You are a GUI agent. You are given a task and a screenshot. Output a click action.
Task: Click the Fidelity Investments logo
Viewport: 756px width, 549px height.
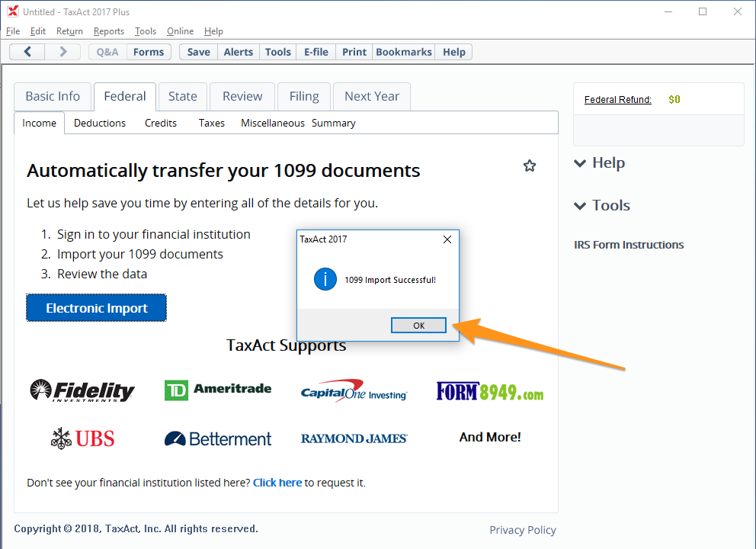click(x=82, y=390)
